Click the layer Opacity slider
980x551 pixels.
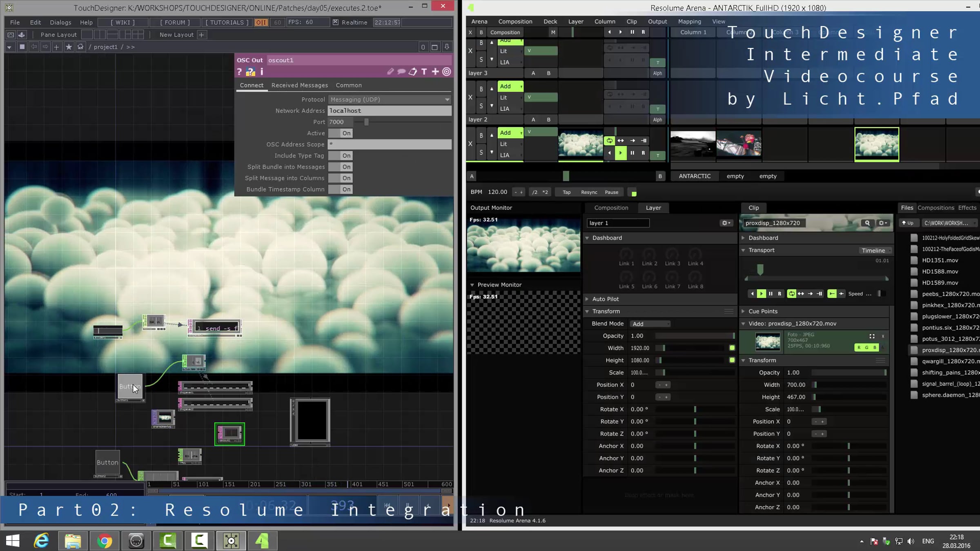point(695,336)
